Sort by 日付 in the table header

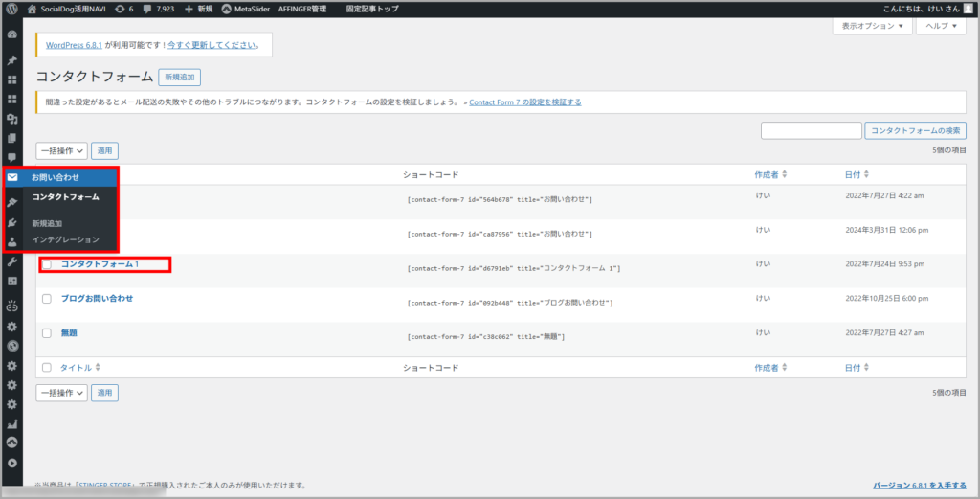857,175
